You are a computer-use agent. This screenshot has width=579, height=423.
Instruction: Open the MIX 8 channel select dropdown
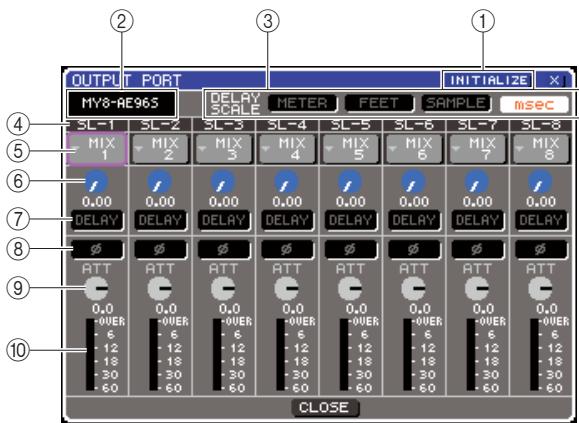542,149
